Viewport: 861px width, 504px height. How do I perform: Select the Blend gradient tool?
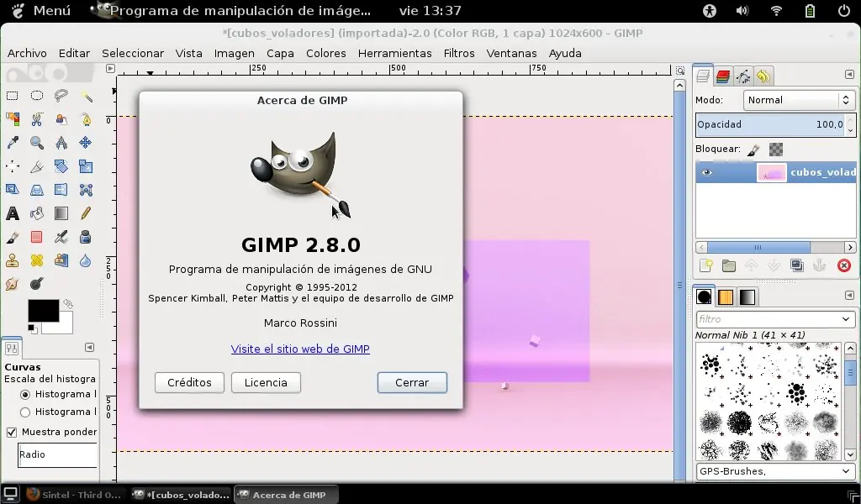pos(61,213)
